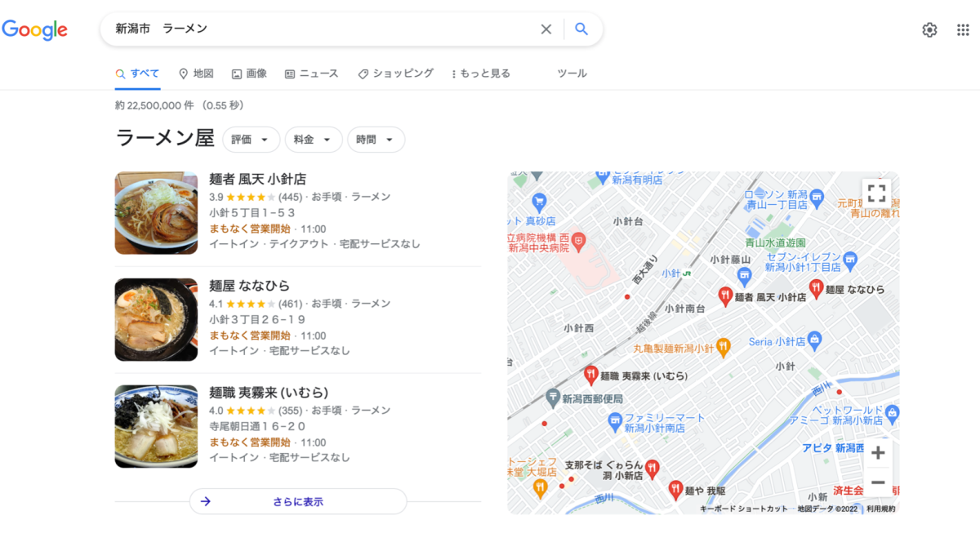Click the 麺屋 ななひら ramen thumbnail
The image size is (980, 538).
point(156,319)
